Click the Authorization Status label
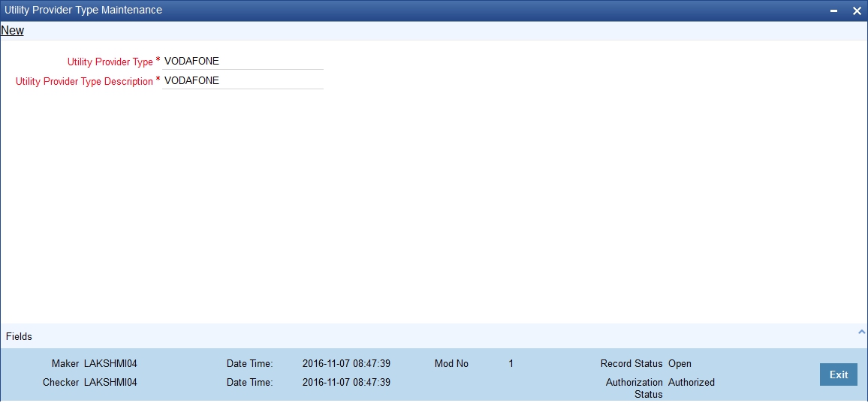The height and width of the screenshot is (406, 868). pyautogui.click(x=634, y=388)
